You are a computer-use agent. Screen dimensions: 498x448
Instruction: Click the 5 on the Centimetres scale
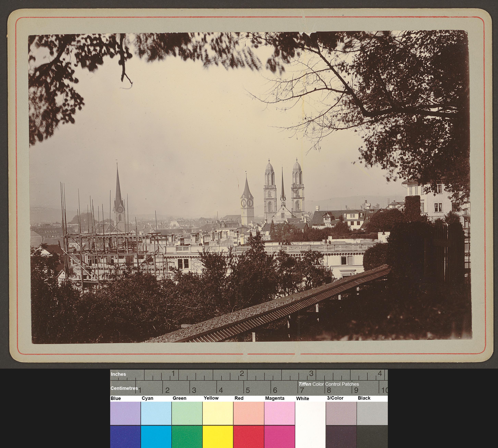pyautogui.click(x=248, y=390)
